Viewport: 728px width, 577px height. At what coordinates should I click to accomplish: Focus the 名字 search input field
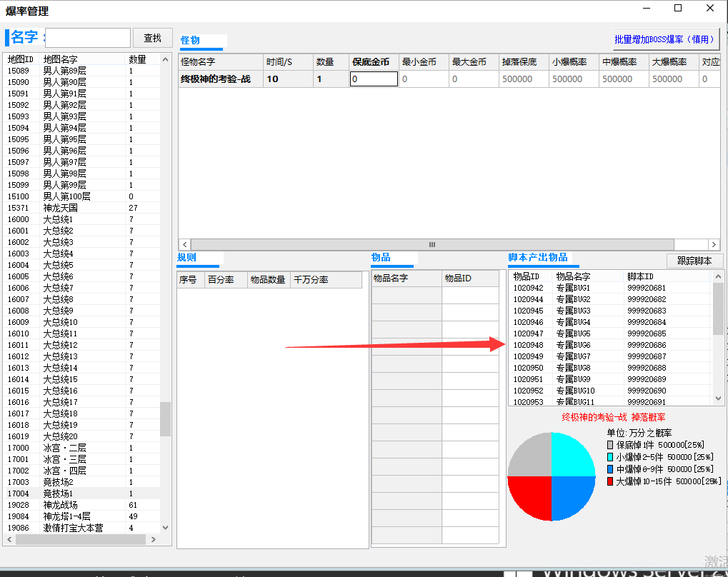pyautogui.click(x=88, y=38)
